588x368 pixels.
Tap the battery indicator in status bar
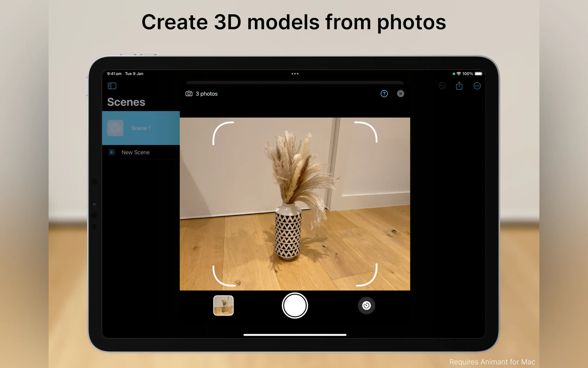click(x=478, y=74)
